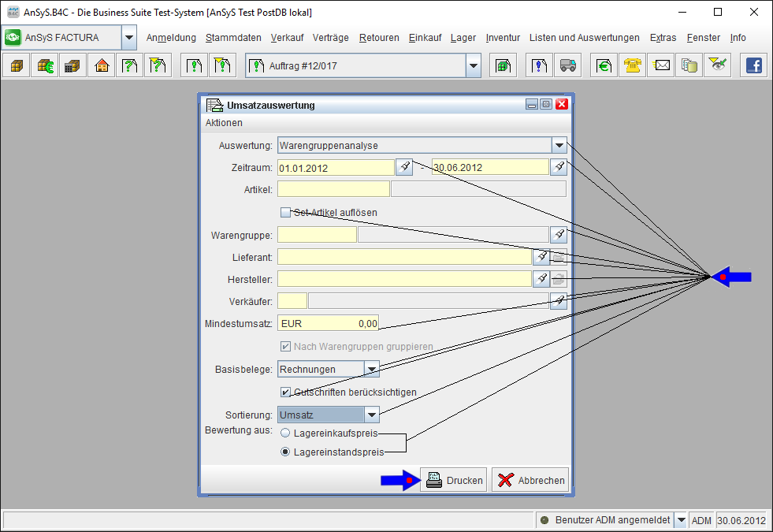The image size is (773, 532).
Task: Click into the Hersteller input field
Action: click(x=404, y=279)
